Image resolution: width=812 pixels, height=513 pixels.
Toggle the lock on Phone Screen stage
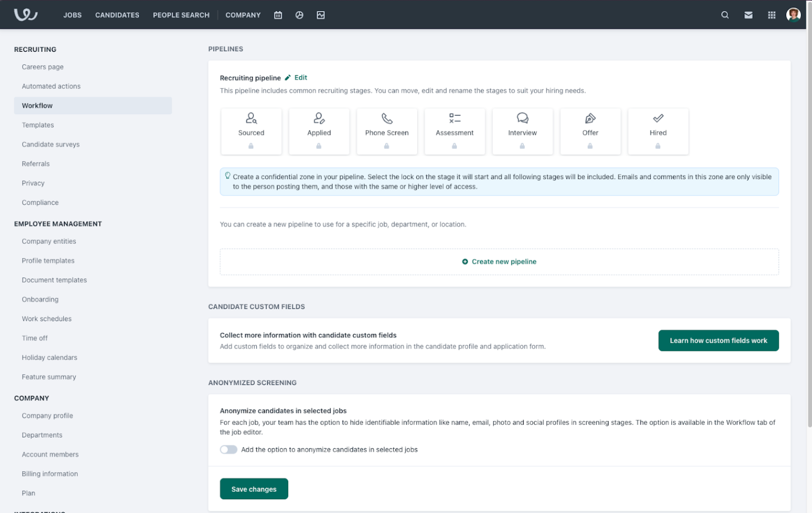tap(386, 146)
